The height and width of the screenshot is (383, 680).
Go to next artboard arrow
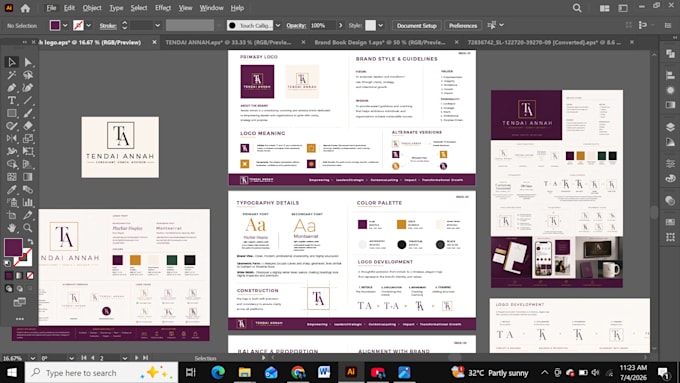click(x=137, y=358)
